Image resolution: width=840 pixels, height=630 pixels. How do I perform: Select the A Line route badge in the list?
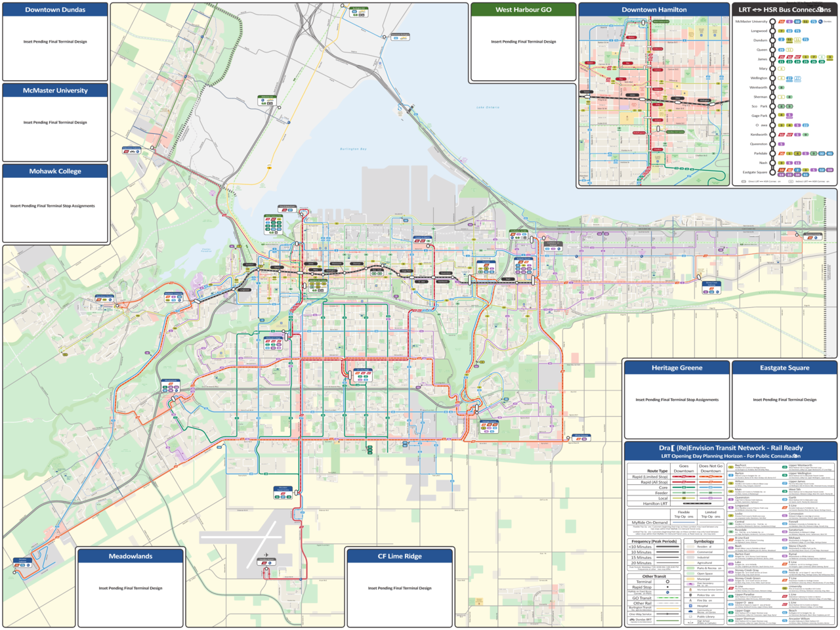(732, 587)
